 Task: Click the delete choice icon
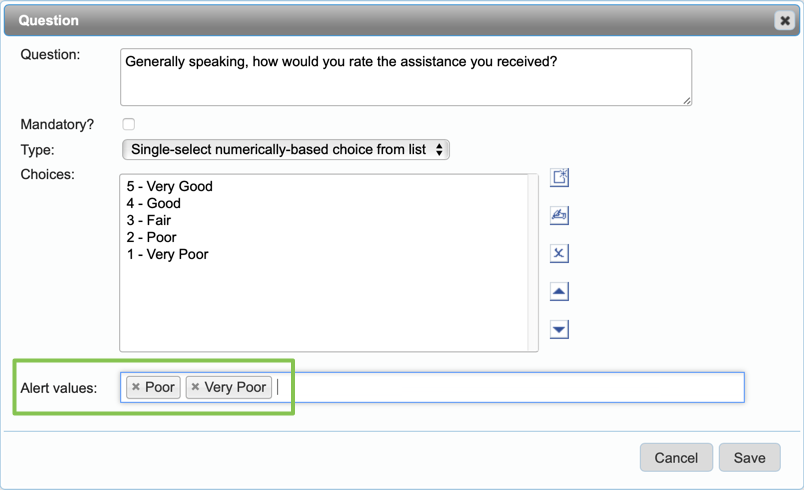[x=559, y=253]
